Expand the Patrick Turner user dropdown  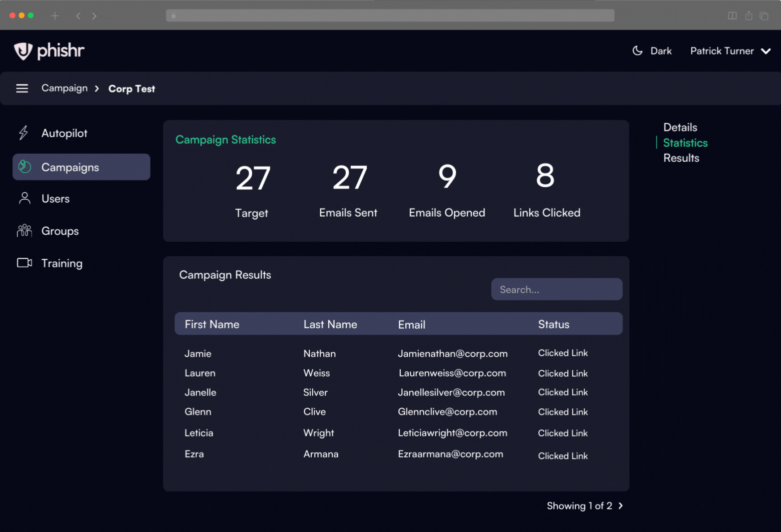tap(765, 51)
